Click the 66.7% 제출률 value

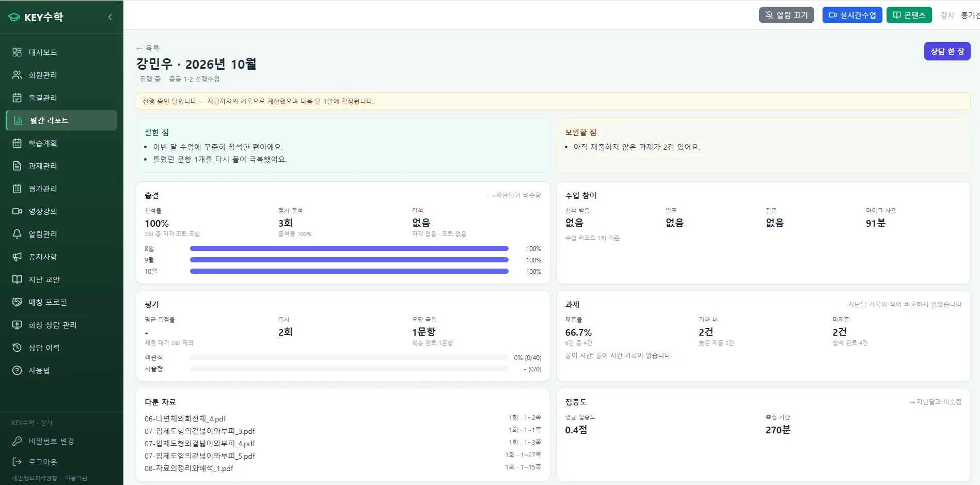tap(578, 332)
